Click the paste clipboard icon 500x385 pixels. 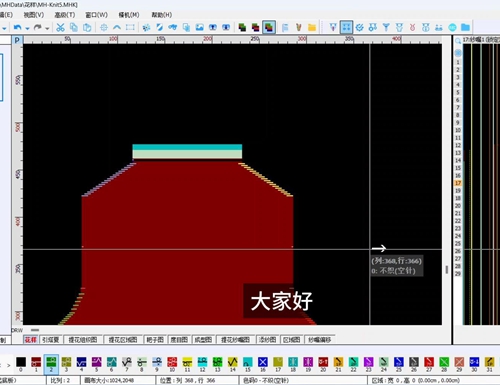point(87,27)
